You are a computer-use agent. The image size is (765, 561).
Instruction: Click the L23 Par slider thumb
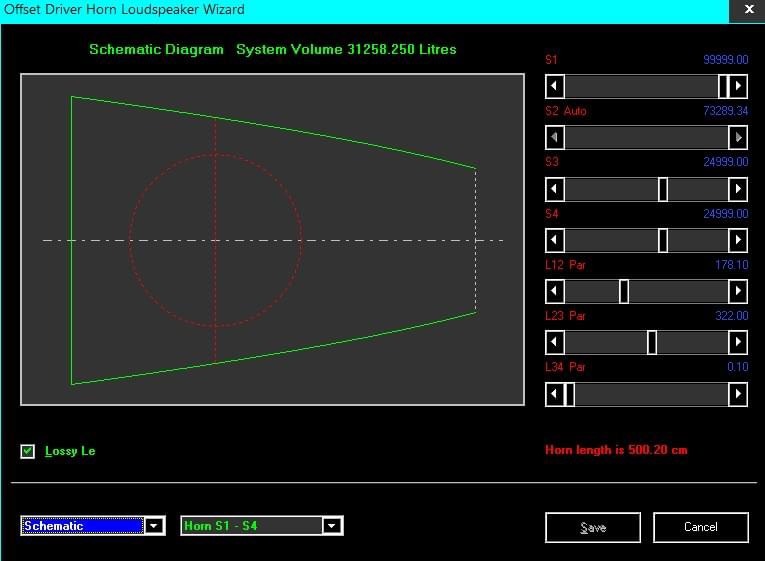pos(652,342)
